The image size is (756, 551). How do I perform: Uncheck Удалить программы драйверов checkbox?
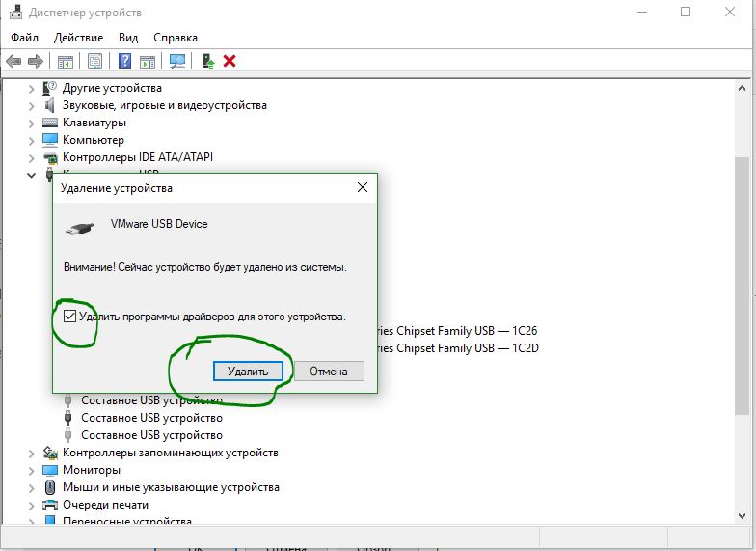pos(69,317)
